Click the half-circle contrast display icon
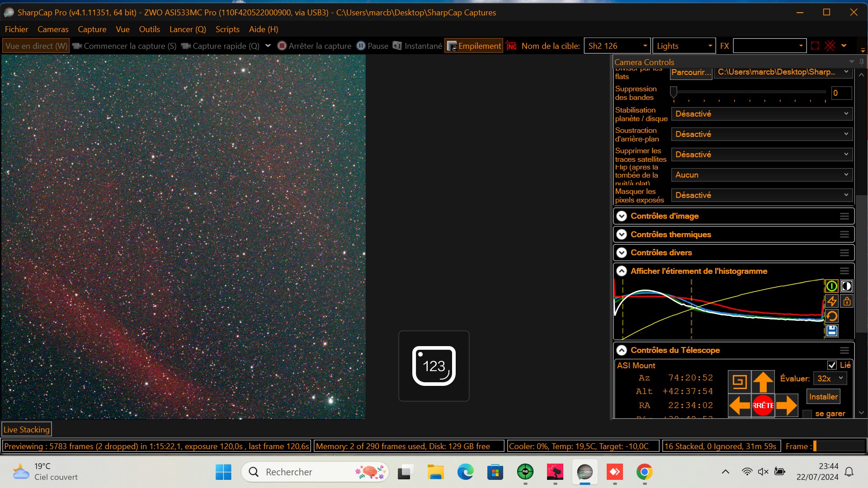Viewport: 868px width, 488px height. click(847, 286)
